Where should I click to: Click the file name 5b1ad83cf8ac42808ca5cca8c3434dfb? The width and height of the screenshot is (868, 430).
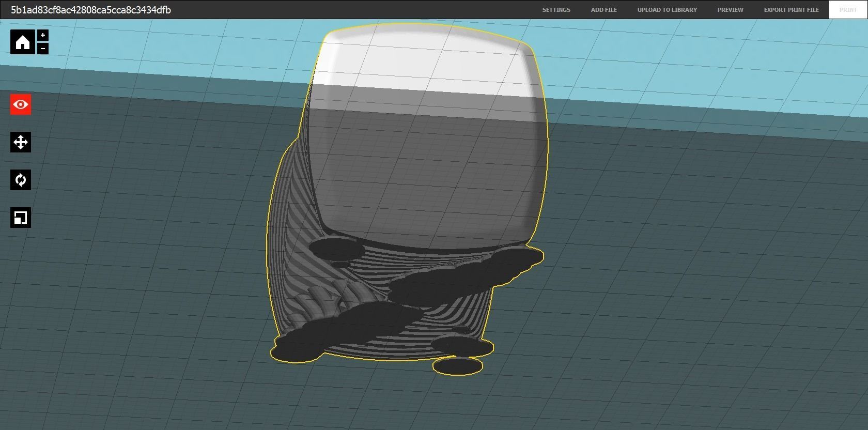[91, 10]
